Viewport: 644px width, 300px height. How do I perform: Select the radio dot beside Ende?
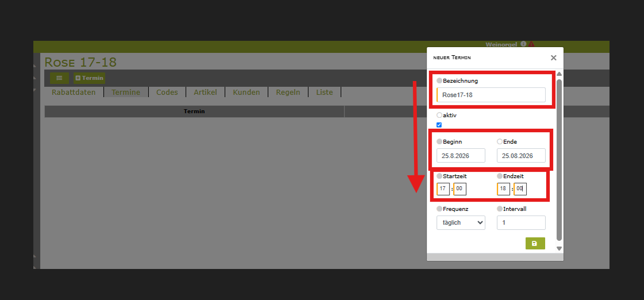(x=500, y=141)
